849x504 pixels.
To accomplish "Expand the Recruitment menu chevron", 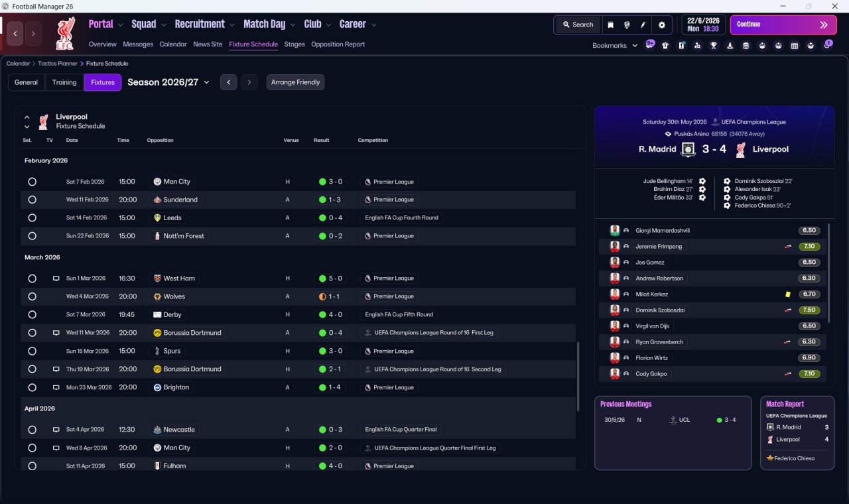I will (232, 25).
